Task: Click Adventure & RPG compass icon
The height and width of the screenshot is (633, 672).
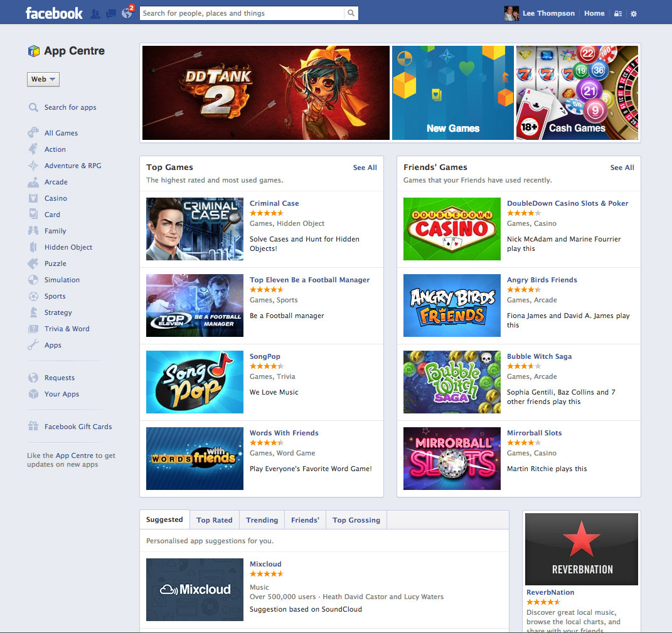Action: tap(33, 166)
